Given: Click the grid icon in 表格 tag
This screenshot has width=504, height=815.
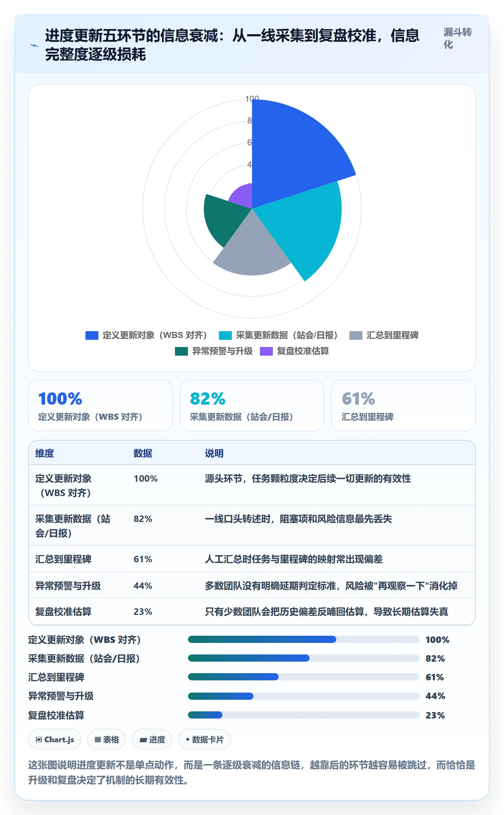Looking at the screenshot, I should [98, 740].
